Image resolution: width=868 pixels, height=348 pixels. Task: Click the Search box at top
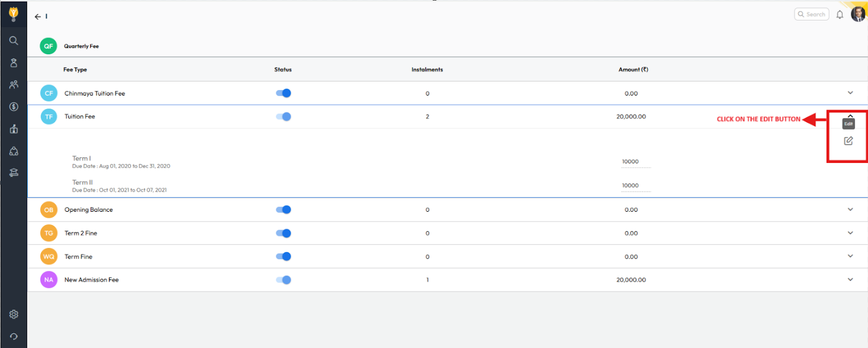[x=812, y=15]
